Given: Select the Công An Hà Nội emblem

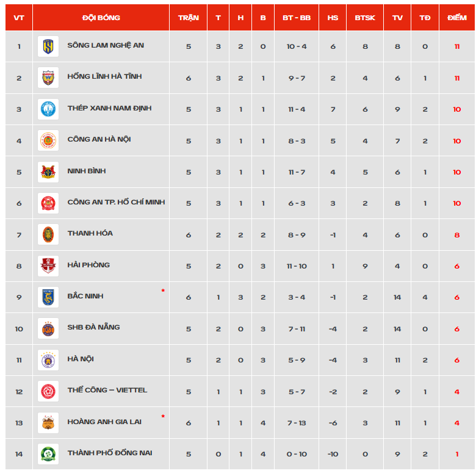Looking at the screenshot, I should (x=48, y=140).
